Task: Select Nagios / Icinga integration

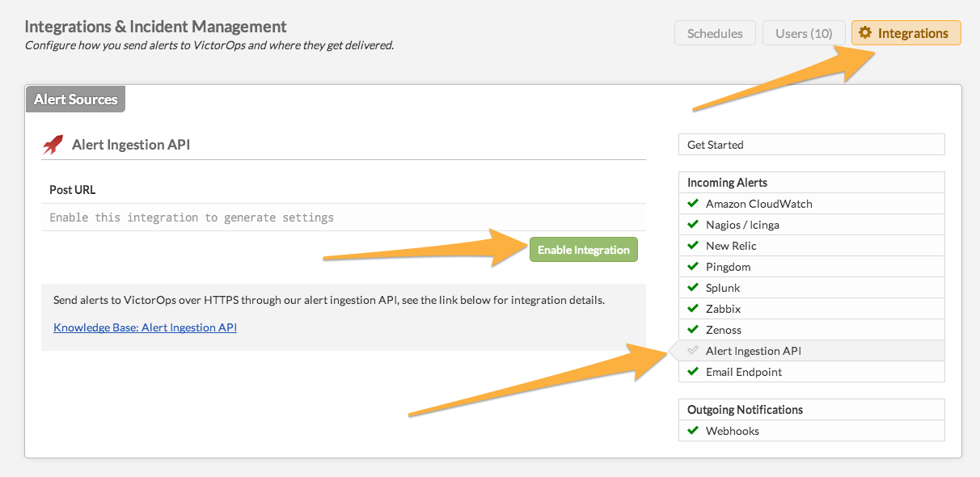Action: [x=742, y=225]
